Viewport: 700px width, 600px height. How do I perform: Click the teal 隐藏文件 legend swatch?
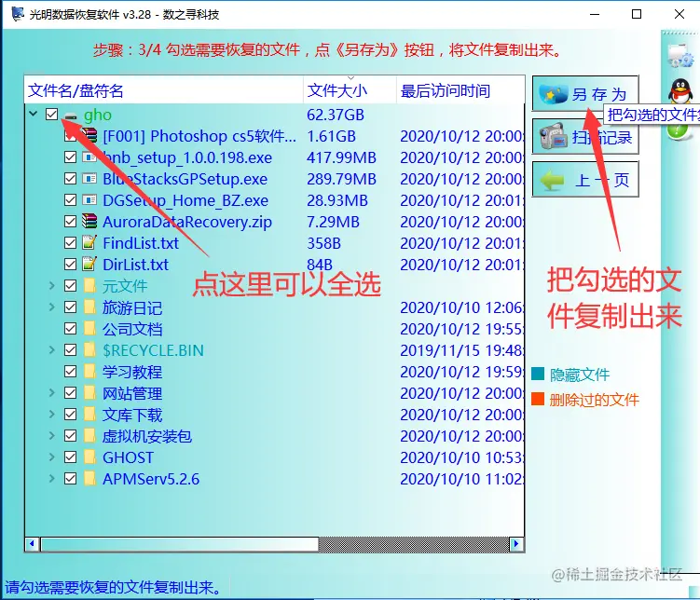coord(538,374)
